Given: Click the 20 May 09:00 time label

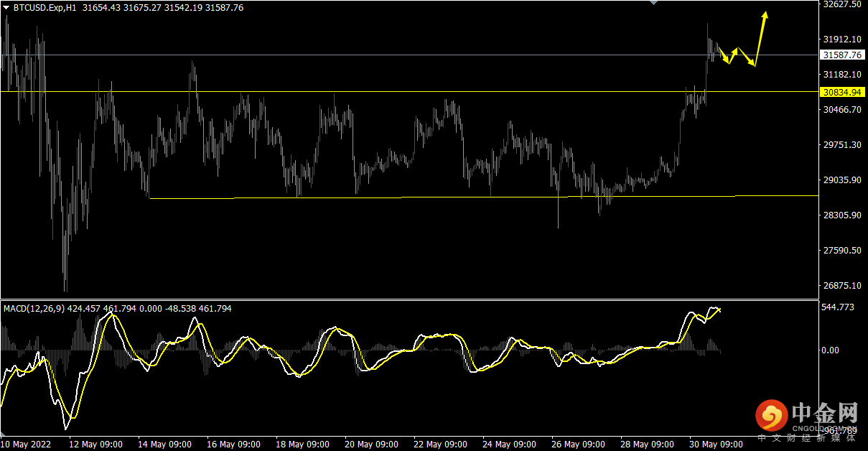Looking at the screenshot, I should click(x=371, y=444).
